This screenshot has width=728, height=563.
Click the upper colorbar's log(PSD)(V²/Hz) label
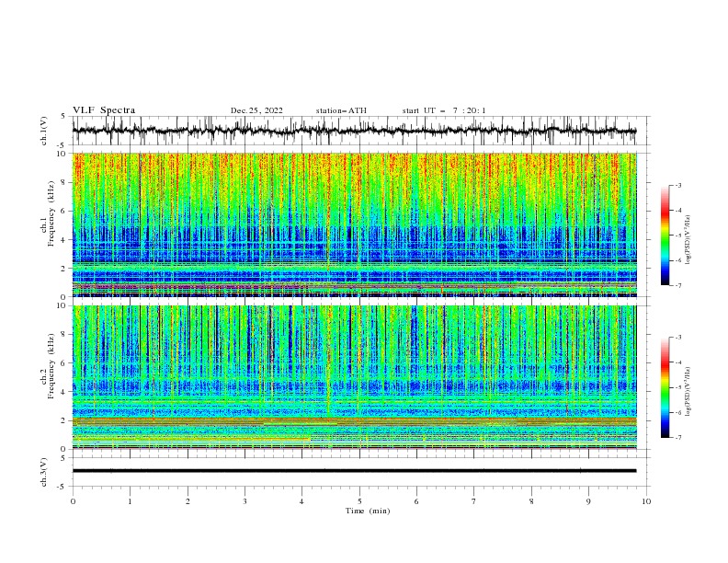tap(689, 240)
